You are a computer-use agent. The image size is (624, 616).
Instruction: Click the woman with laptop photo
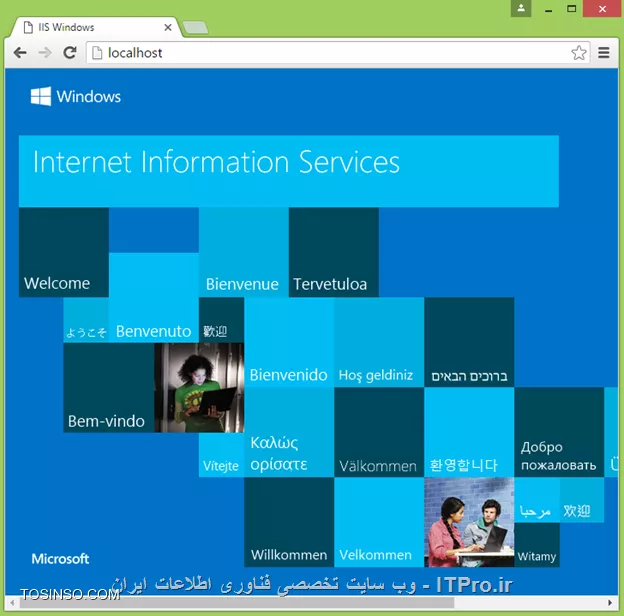(199, 388)
